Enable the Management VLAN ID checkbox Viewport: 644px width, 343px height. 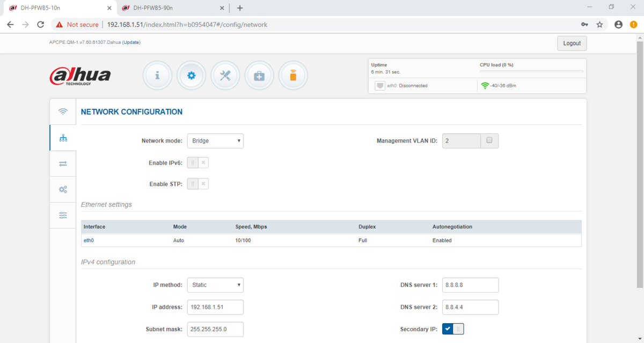pyautogui.click(x=489, y=140)
